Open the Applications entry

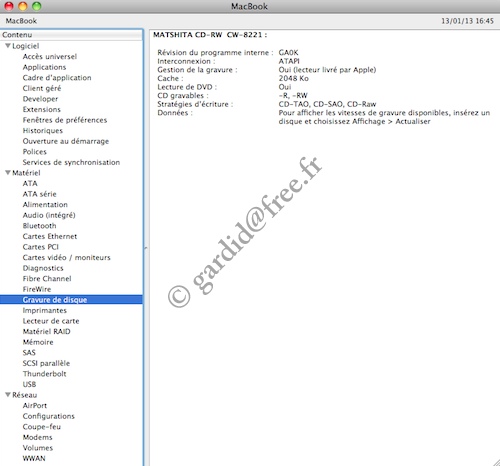pos(44,67)
